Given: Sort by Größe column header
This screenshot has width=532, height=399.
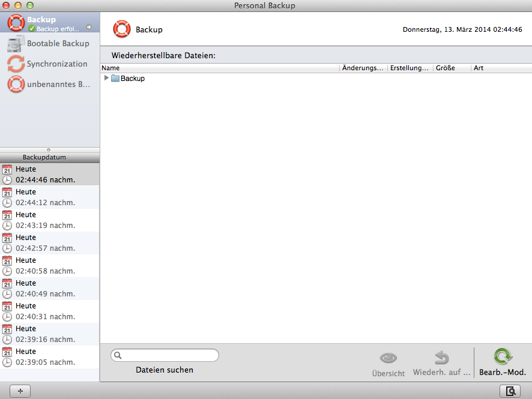Looking at the screenshot, I should 452,68.
